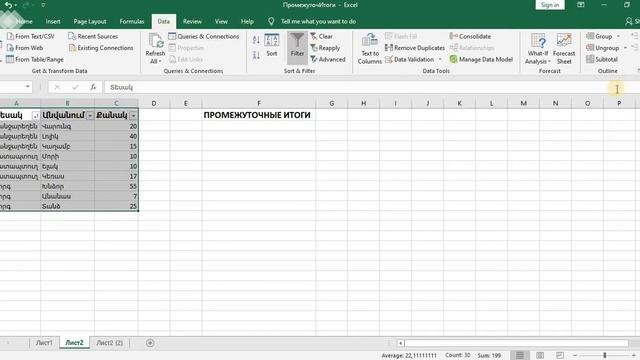The width and height of the screenshot is (640, 360).
Task: Click cell with value 40
Action: click(116, 136)
